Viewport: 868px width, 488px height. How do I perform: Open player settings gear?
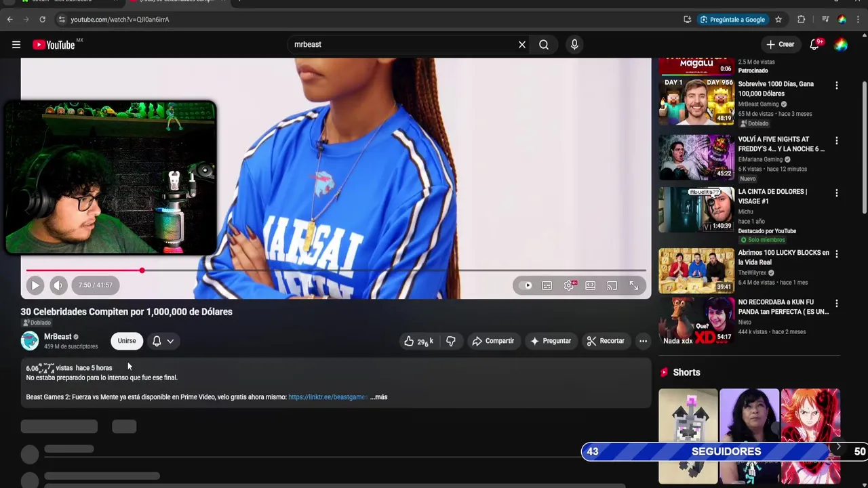pyautogui.click(x=569, y=285)
